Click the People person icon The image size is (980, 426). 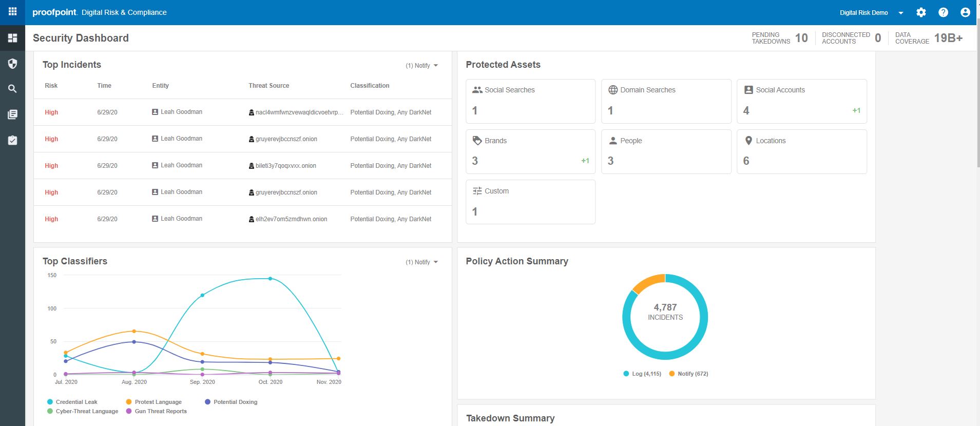tap(613, 141)
